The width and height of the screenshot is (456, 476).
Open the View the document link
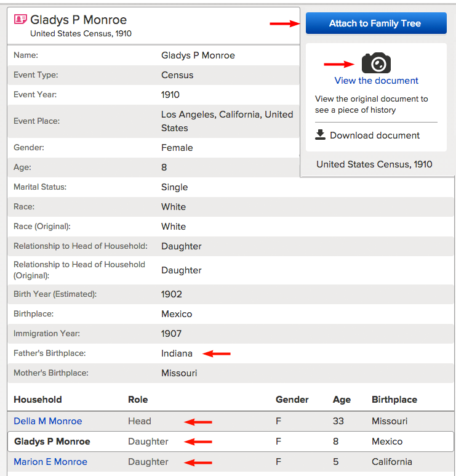click(x=376, y=81)
